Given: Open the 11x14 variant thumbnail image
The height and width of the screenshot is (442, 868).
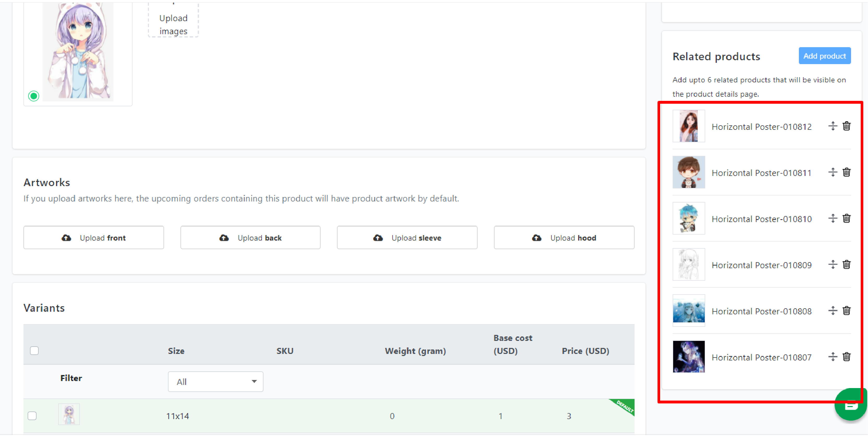Looking at the screenshot, I should click(69, 414).
